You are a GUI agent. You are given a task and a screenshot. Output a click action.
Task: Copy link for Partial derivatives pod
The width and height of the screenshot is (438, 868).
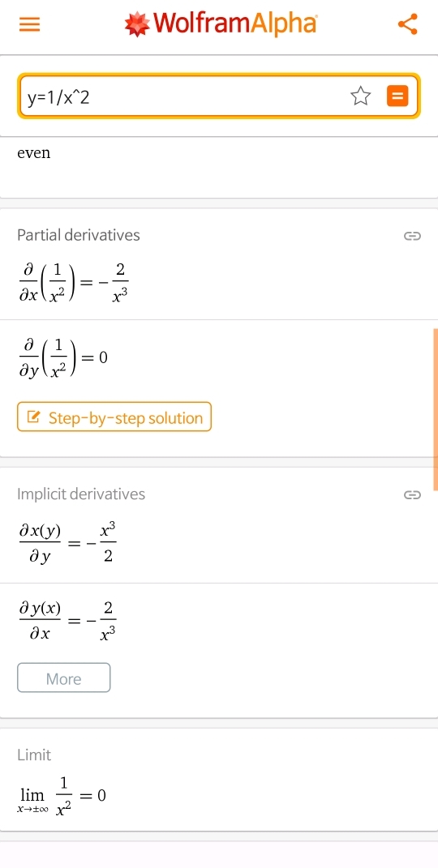click(412, 237)
